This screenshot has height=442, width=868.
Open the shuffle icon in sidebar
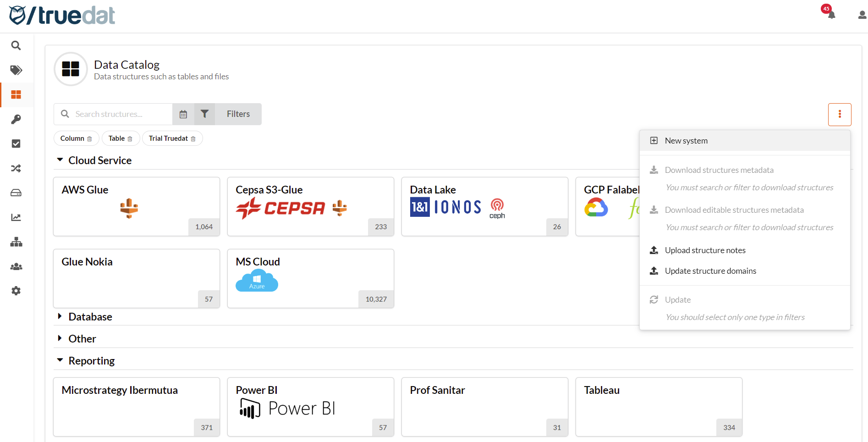[16, 168]
